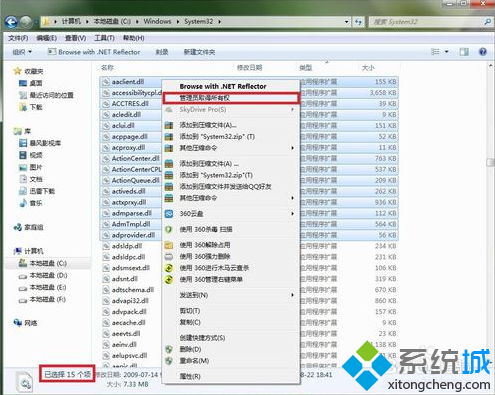Open 迅雷下载 library in sidebar
495x395 pixels.
coord(37,191)
